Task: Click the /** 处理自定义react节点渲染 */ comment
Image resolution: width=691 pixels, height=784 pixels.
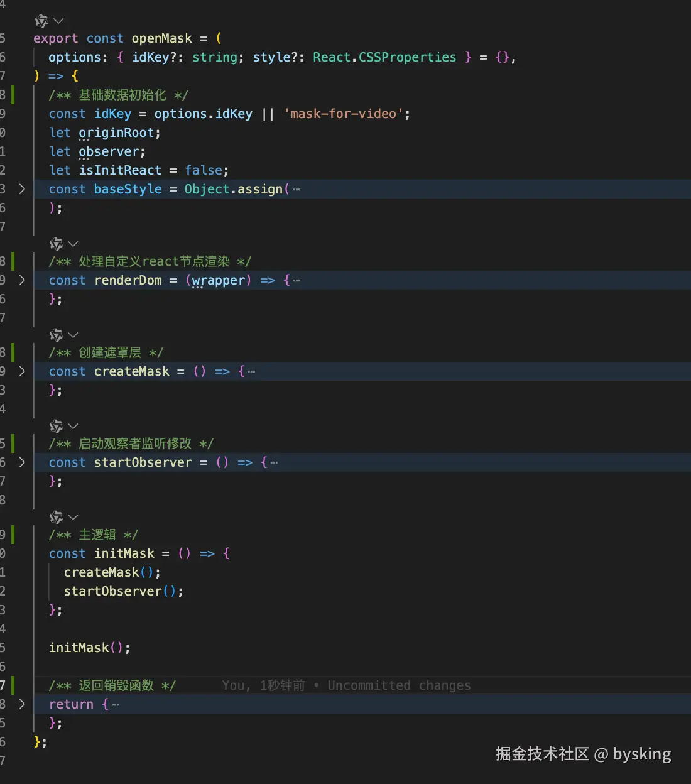Action: 150,261
